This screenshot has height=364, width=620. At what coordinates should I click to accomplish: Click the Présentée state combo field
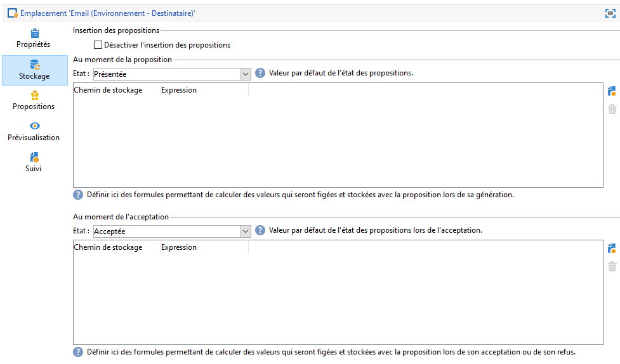172,74
